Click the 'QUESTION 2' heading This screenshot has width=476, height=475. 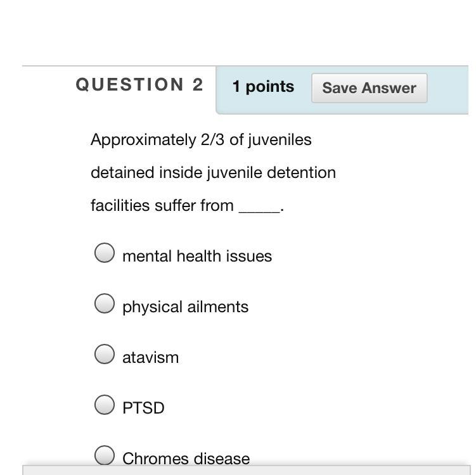(x=139, y=85)
